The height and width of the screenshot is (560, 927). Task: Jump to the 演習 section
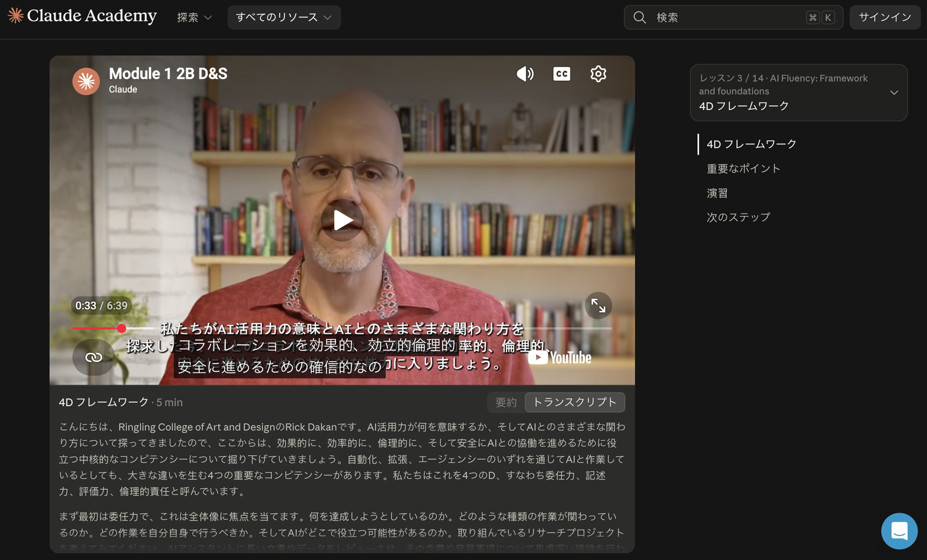717,193
